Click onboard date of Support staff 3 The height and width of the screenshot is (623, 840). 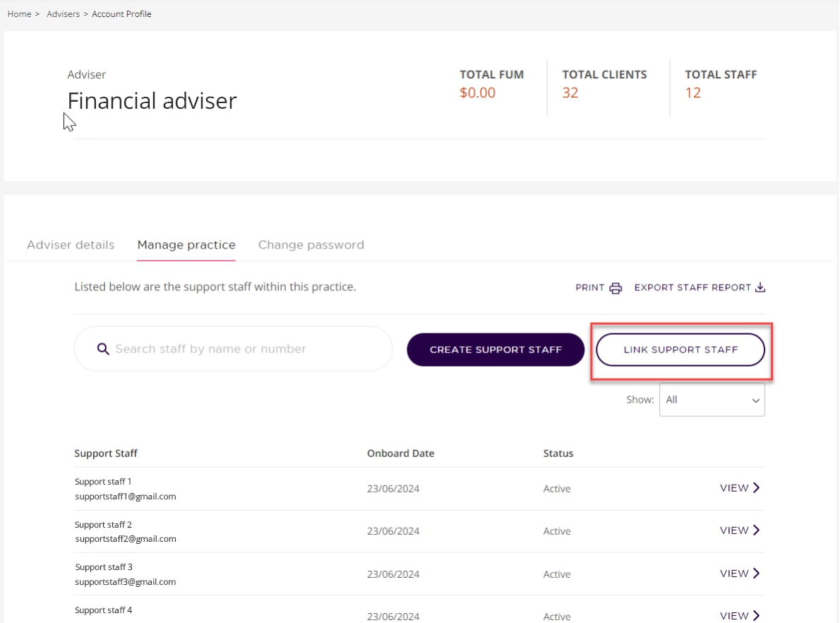(393, 574)
